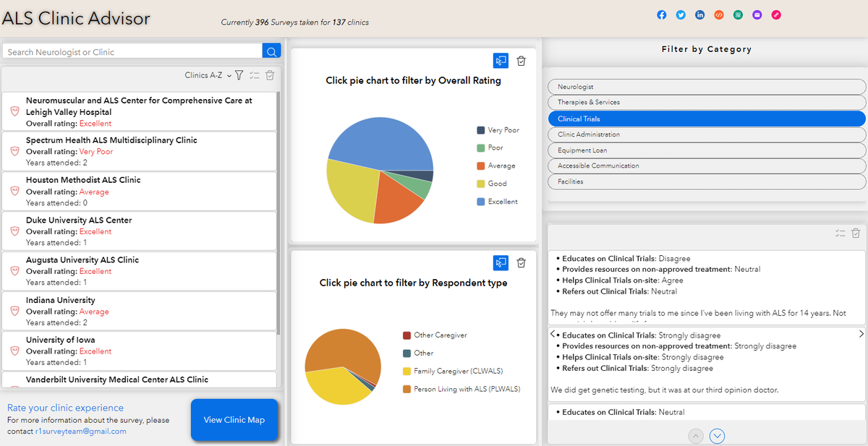Open the Houston Methodist ALS Clinic entry
Screen dimensions: 868x446
tap(139, 192)
